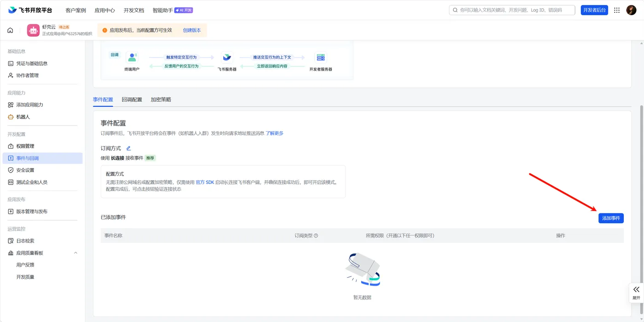Image resolution: width=644 pixels, height=322 pixels.
Task: Open the apps grid icon
Action: point(617,10)
